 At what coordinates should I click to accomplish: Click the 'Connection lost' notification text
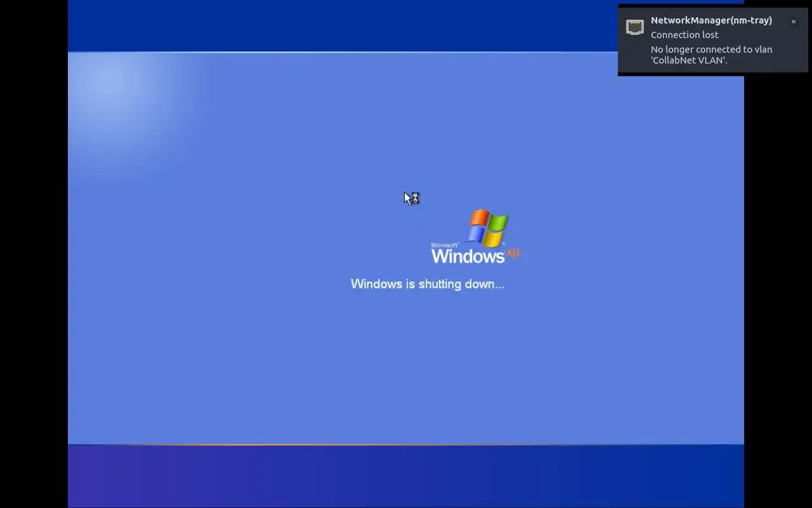(x=684, y=35)
